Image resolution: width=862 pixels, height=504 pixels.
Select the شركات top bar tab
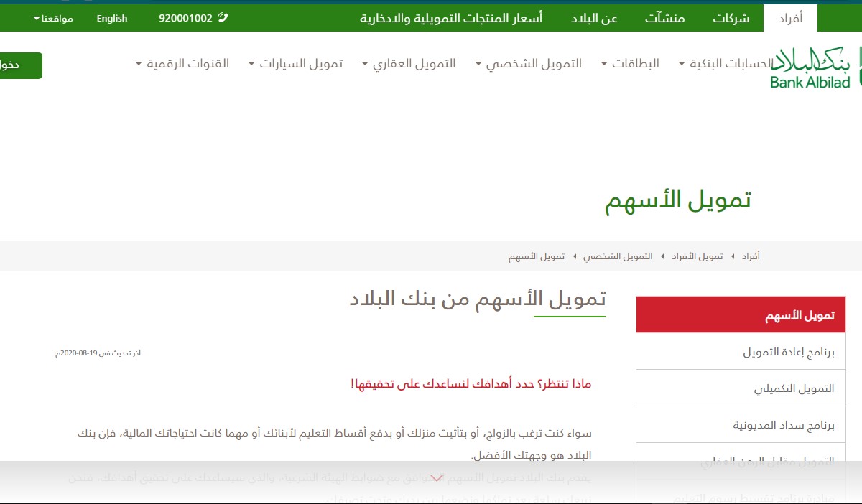(731, 18)
